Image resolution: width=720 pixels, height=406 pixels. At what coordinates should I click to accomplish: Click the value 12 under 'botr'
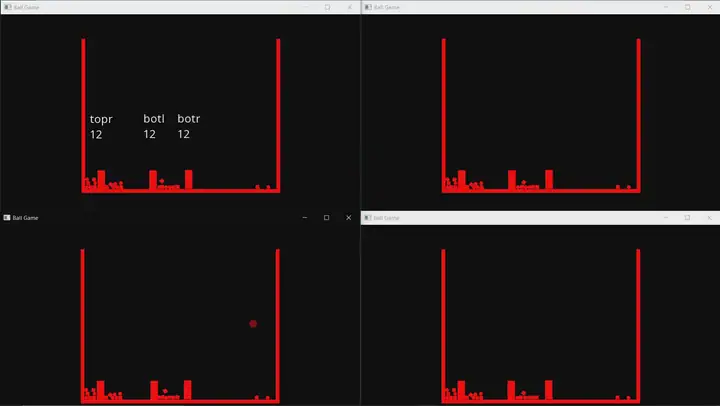(184, 134)
